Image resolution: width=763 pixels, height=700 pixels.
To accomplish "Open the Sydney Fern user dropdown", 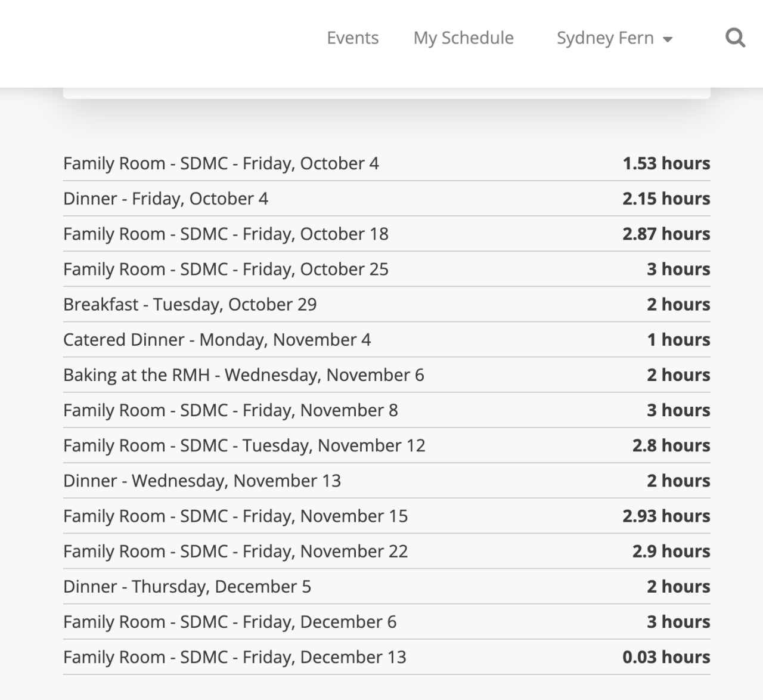I will tap(614, 38).
